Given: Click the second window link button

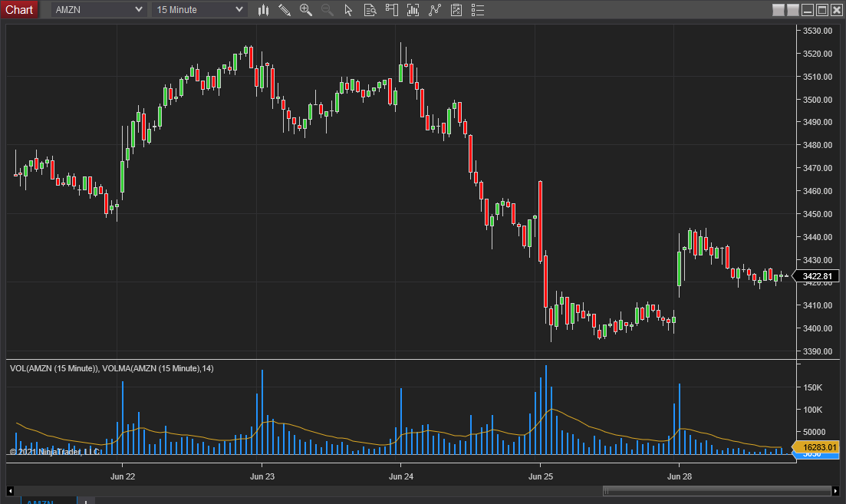Looking at the screenshot, I should tap(792, 10).
